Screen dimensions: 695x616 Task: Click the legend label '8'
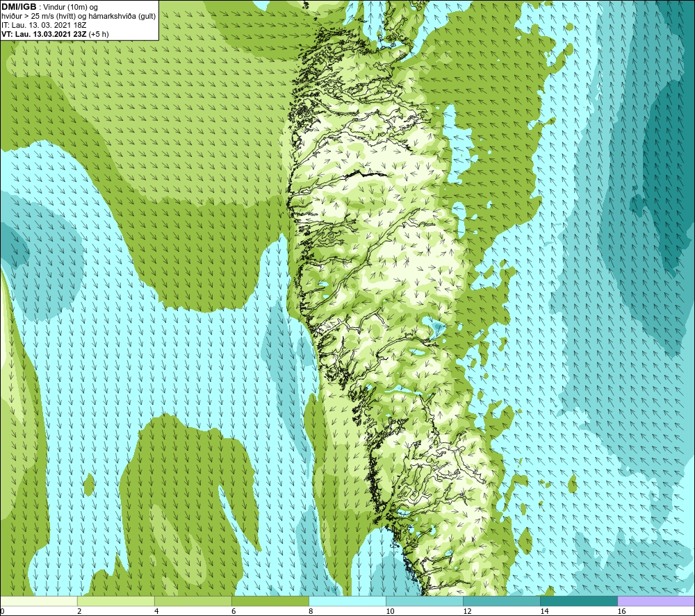pos(311,611)
